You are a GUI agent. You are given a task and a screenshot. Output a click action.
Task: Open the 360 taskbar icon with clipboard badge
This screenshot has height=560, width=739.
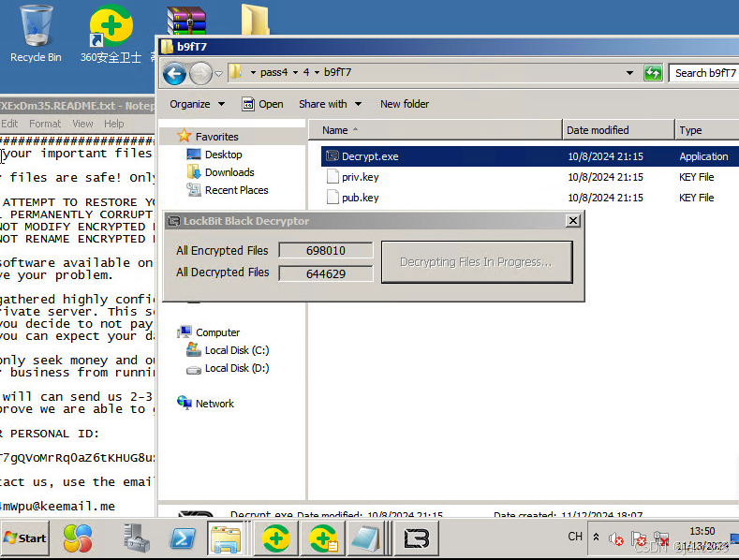point(323,538)
